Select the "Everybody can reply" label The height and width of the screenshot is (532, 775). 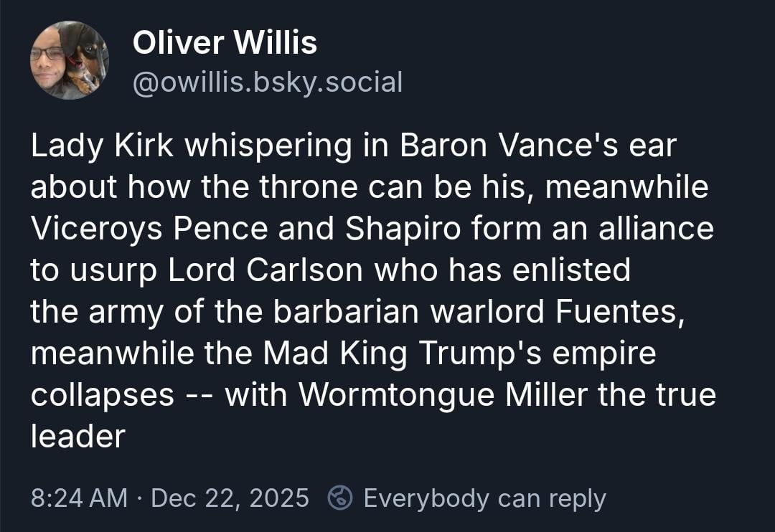tap(484, 498)
